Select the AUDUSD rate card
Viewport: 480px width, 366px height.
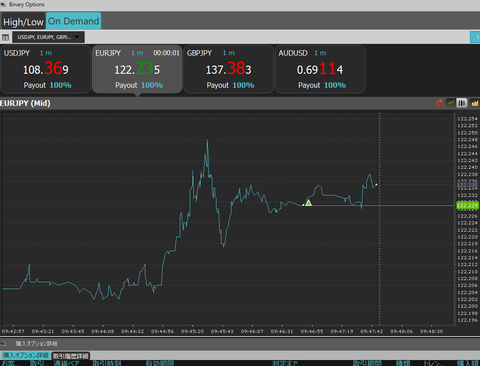320,69
